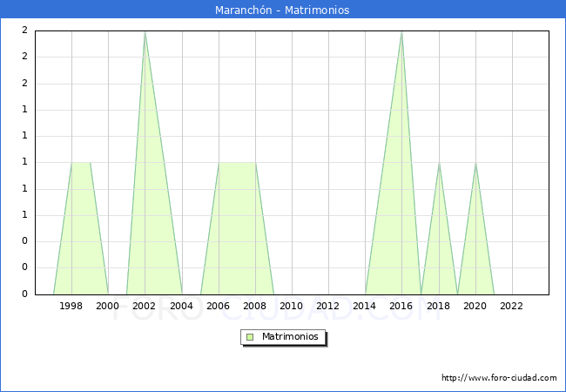Select the 1998 x-axis label
566x392 pixels.
pyautogui.click(x=71, y=306)
